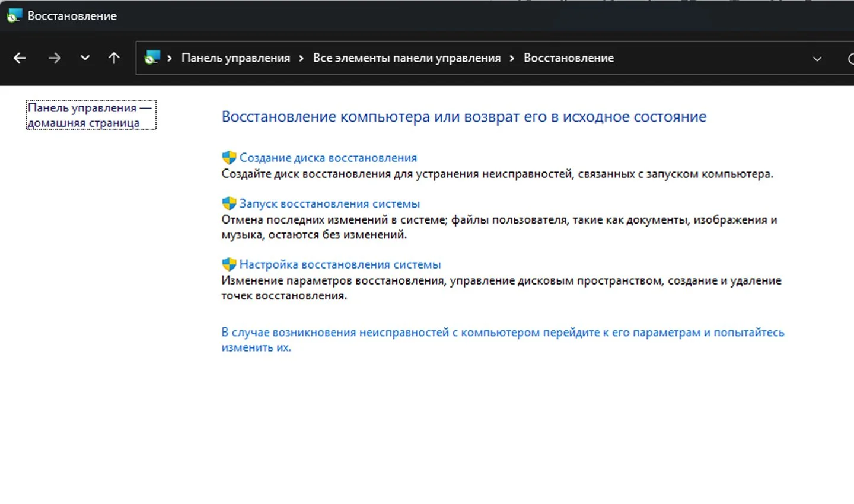Open the link about changing computer settings
Screen dimensions: 854x504
[503, 340]
